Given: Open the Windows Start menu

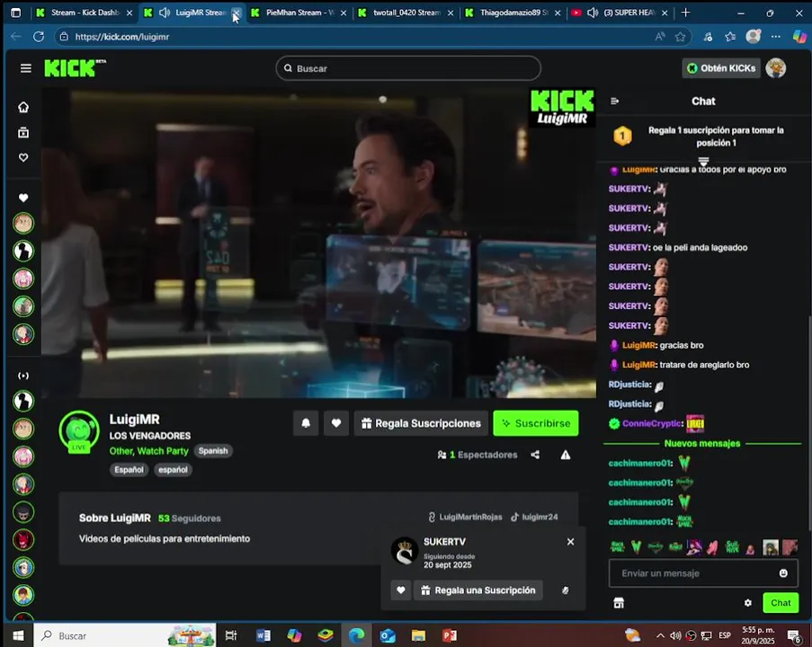Looking at the screenshot, I should 18,635.
